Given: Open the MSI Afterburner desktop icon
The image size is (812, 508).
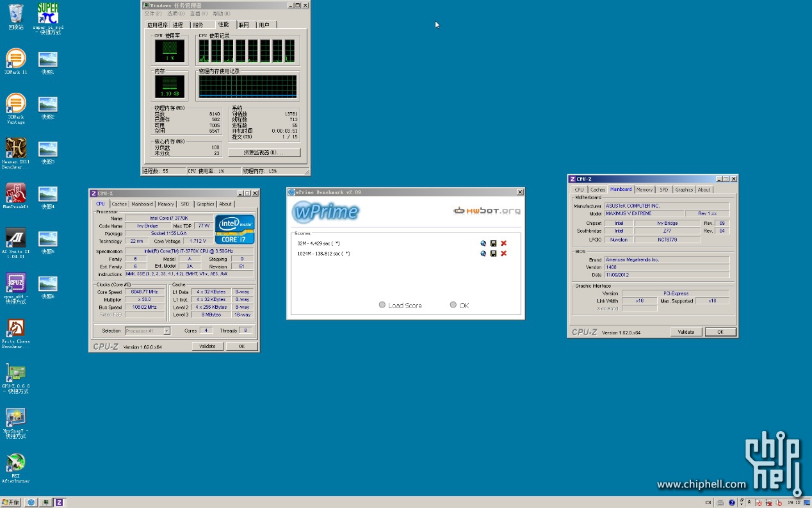Looking at the screenshot, I should click(16, 466).
